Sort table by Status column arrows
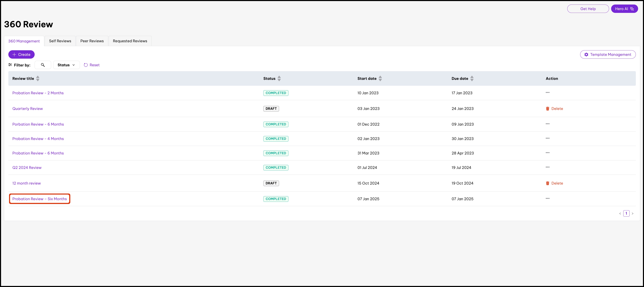 (279, 78)
